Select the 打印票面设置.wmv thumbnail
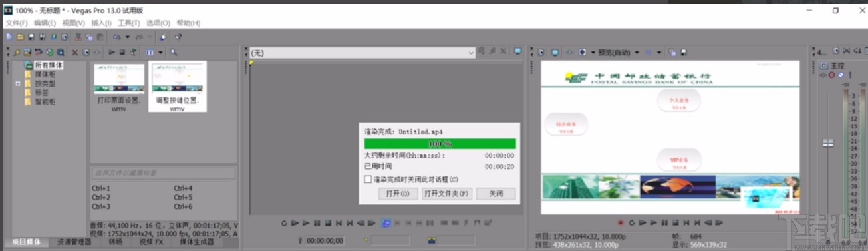Screen dimensions: 868x251 point(119,87)
